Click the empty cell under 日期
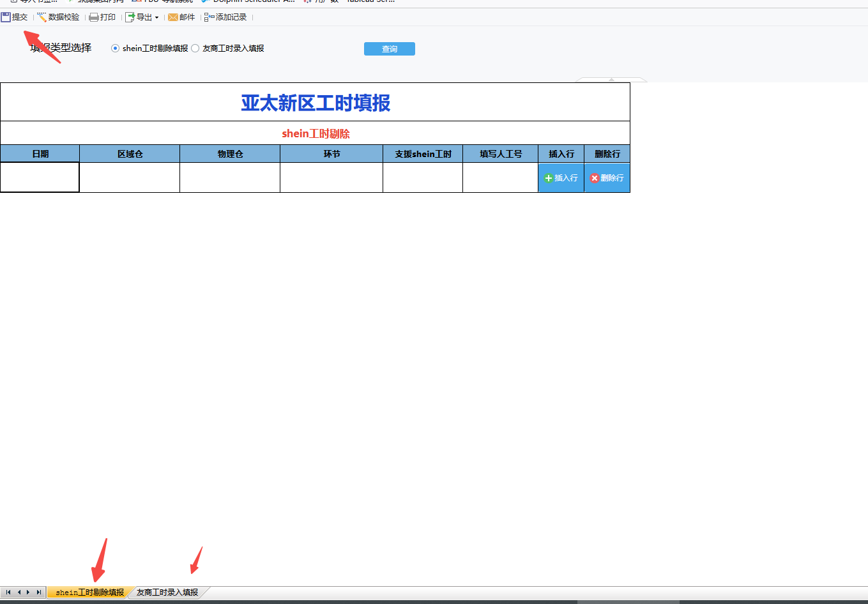 [40, 177]
